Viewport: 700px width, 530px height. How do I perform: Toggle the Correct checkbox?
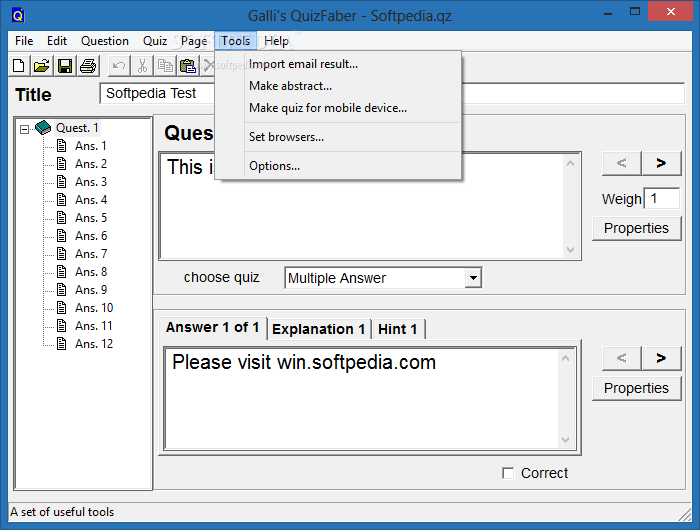[508, 473]
